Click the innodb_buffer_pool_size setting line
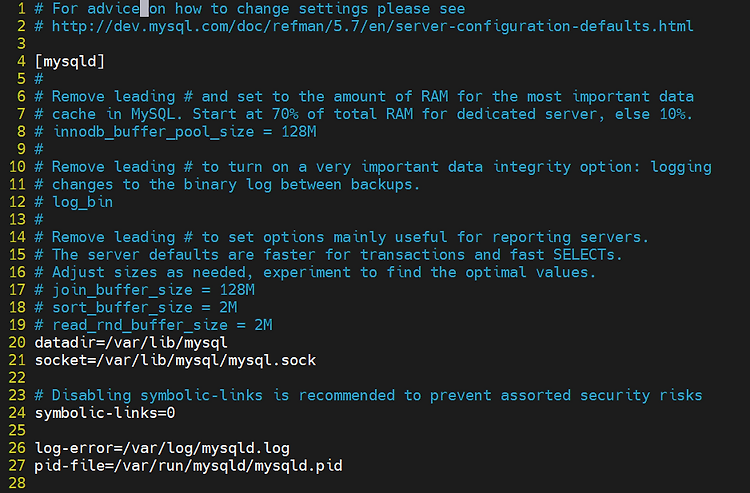The height and width of the screenshot is (493, 750). pos(176,131)
